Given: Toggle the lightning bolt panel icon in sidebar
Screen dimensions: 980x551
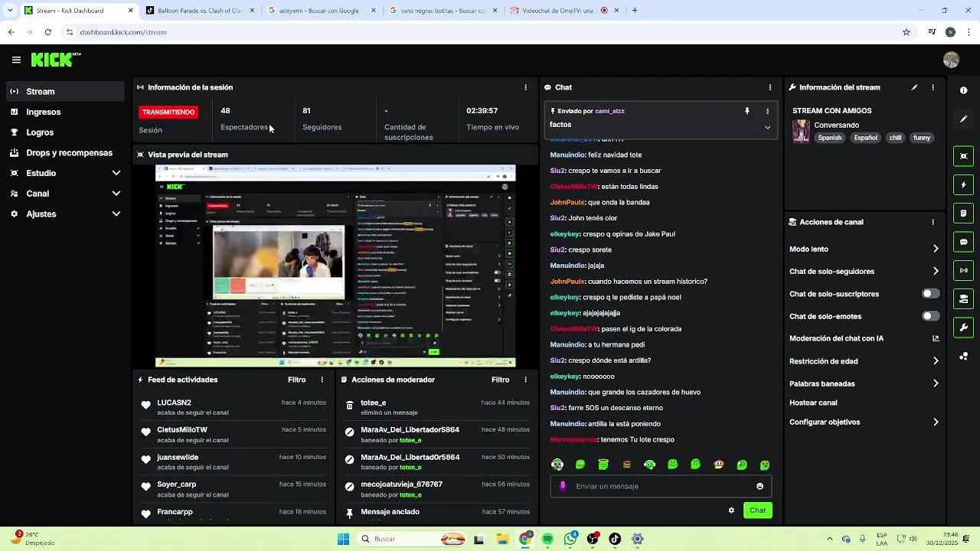Looking at the screenshot, I should [963, 184].
